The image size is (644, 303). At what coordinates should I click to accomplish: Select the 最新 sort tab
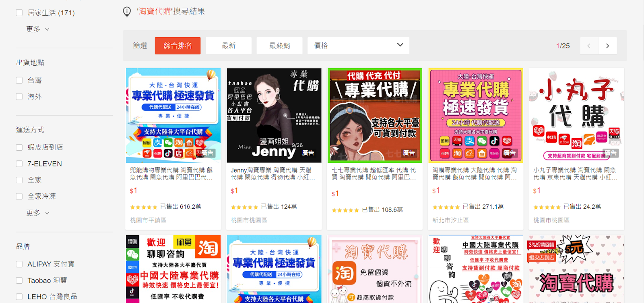coord(229,46)
